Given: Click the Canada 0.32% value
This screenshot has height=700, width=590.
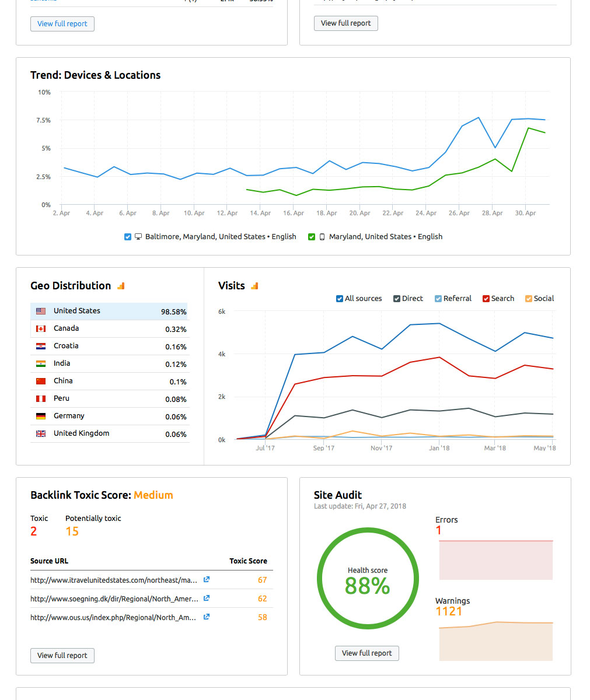Looking at the screenshot, I should (176, 330).
